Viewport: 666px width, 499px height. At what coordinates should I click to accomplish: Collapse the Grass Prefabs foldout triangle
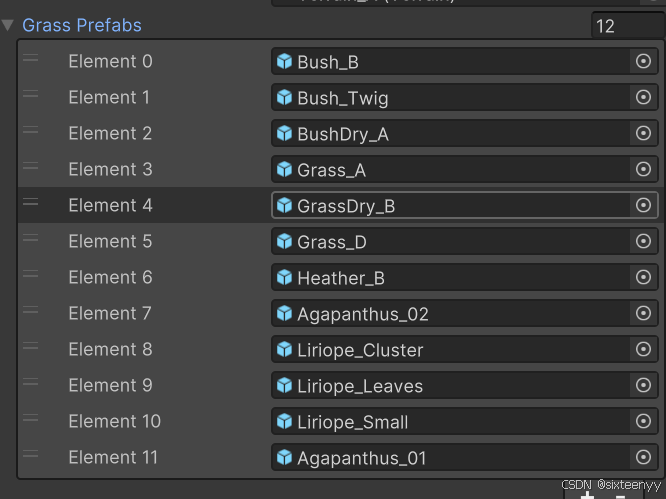pyautogui.click(x=8, y=25)
